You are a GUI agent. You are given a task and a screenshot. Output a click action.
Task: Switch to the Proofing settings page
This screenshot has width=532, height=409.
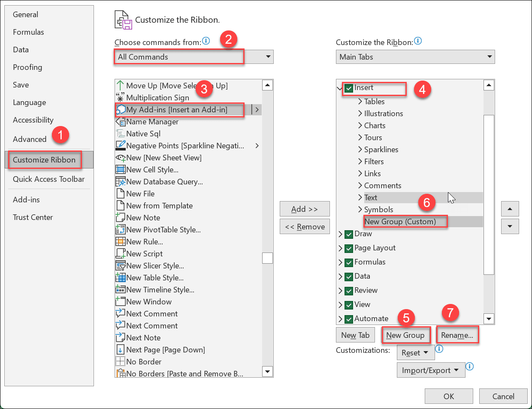click(x=27, y=67)
